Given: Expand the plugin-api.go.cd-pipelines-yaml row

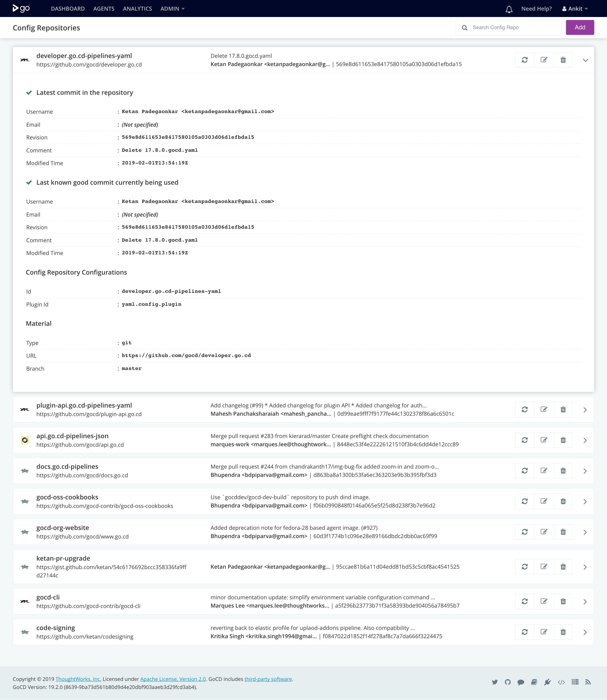Looking at the screenshot, I should tap(585, 410).
